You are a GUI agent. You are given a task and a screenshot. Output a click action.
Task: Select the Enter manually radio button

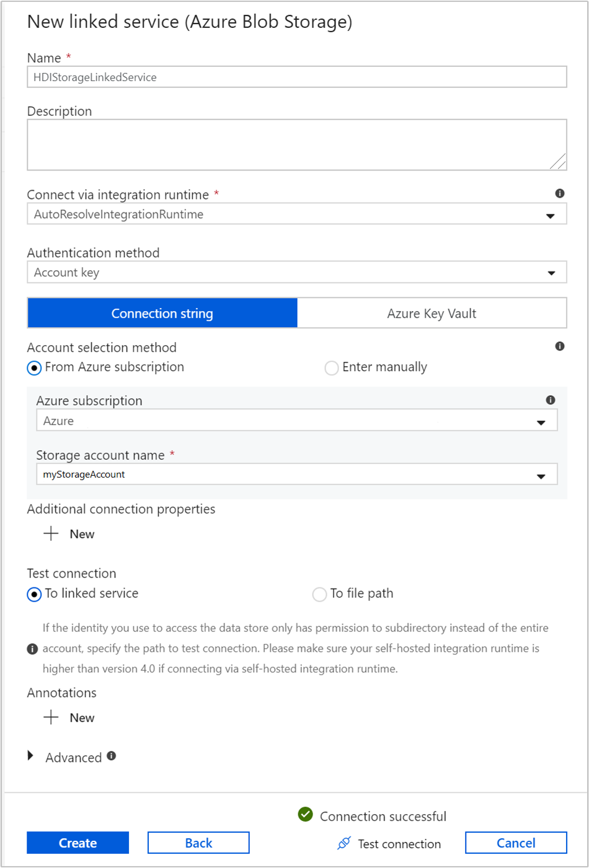click(332, 367)
